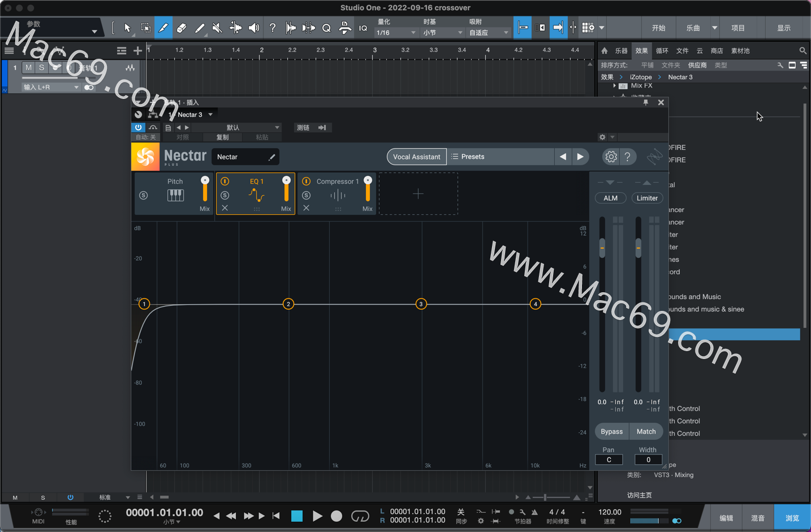Toggle the Limiter button
Screen dimensions: 811x532
click(647, 198)
